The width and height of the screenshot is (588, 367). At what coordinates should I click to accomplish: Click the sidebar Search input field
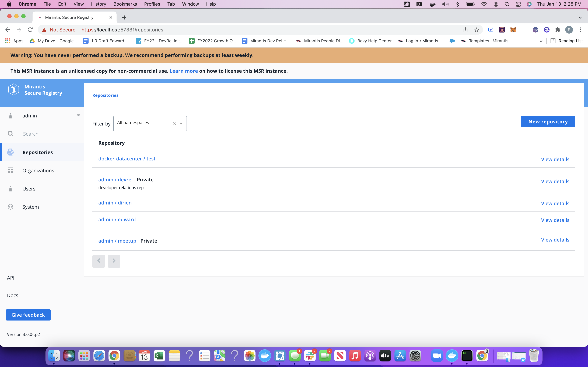(49, 134)
